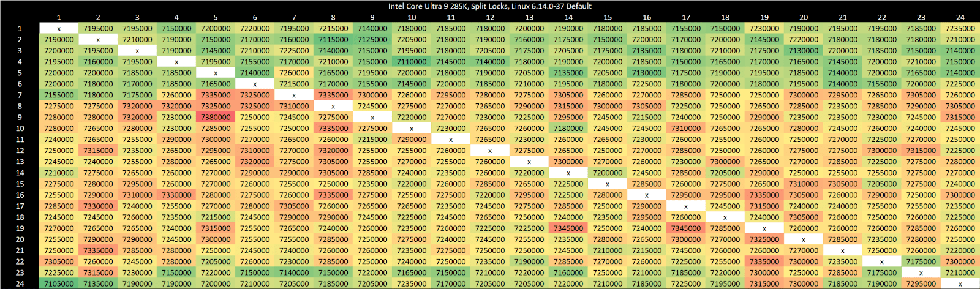The image size is (980, 289).
Task: Select 7315000 in row 8, column 14
Action: [x=568, y=106]
